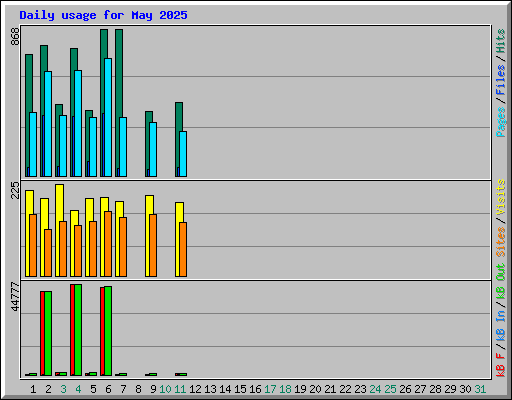Click the dark green Hits bar for day 11
The height and width of the screenshot is (400, 512).
tap(179, 117)
